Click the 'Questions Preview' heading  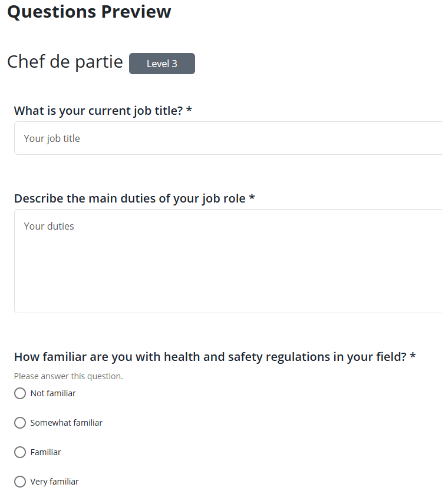(89, 12)
